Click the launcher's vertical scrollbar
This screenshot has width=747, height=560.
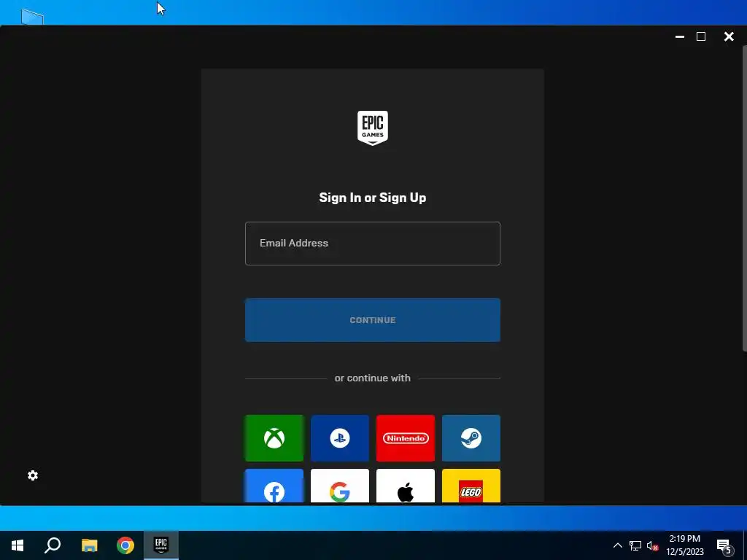[745, 198]
